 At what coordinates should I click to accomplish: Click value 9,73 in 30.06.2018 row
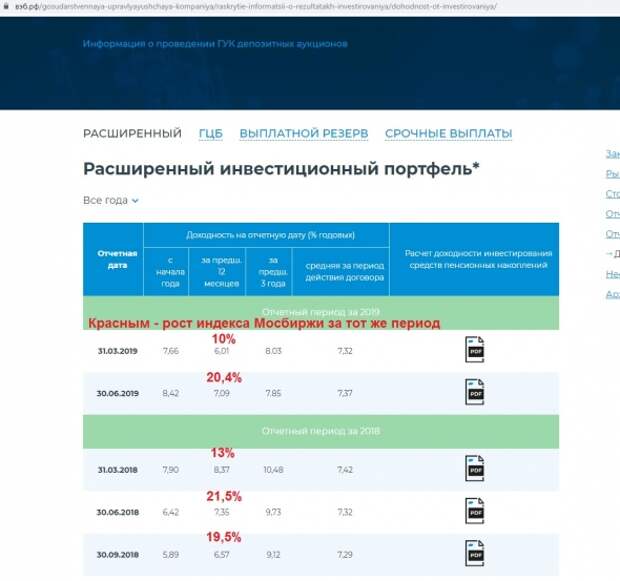point(273,512)
